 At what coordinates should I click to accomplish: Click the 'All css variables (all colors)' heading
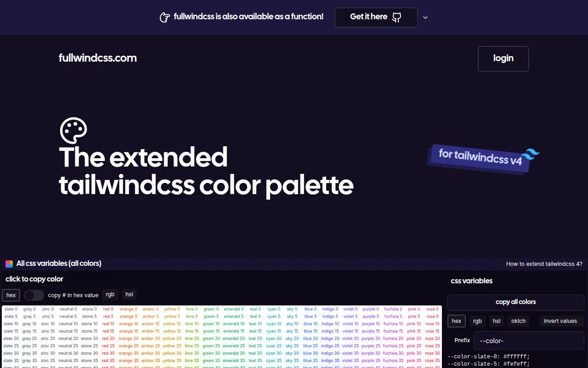(59, 264)
